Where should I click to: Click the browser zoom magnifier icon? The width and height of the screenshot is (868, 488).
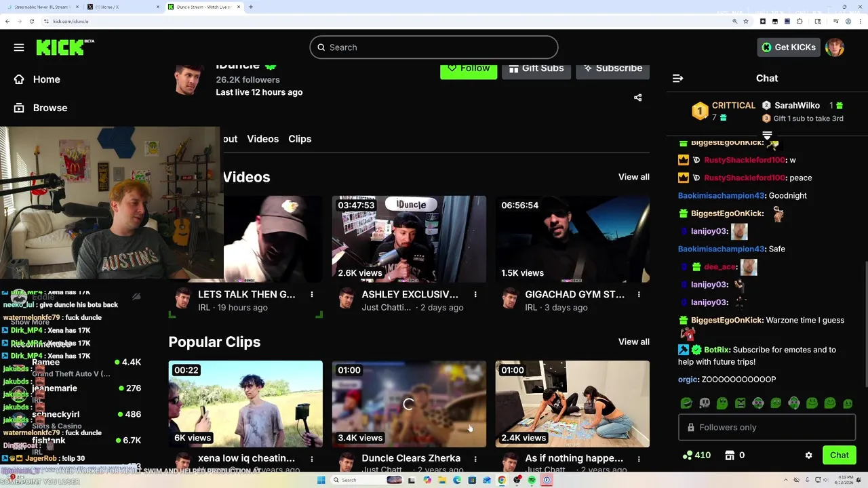coord(734,21)
